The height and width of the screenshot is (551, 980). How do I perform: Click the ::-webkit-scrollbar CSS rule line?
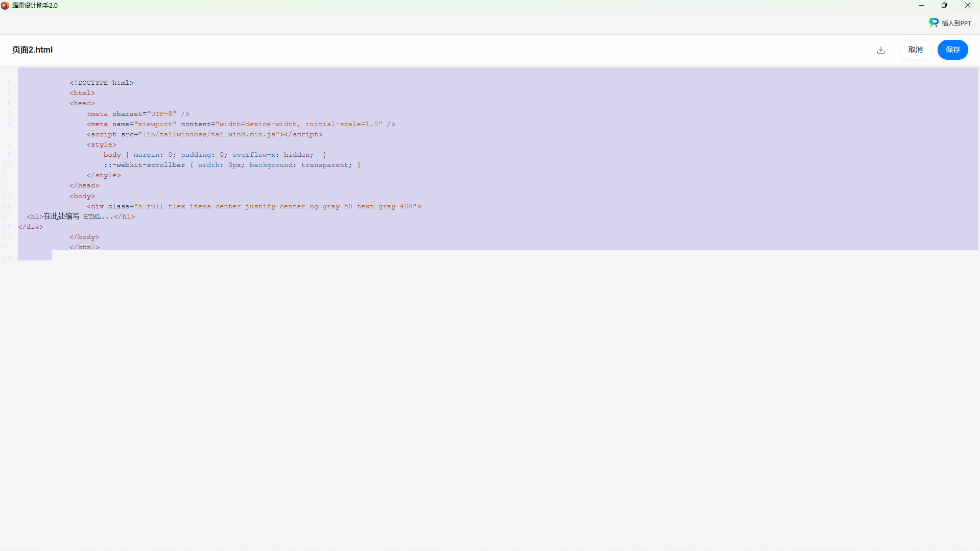[232, 165]
